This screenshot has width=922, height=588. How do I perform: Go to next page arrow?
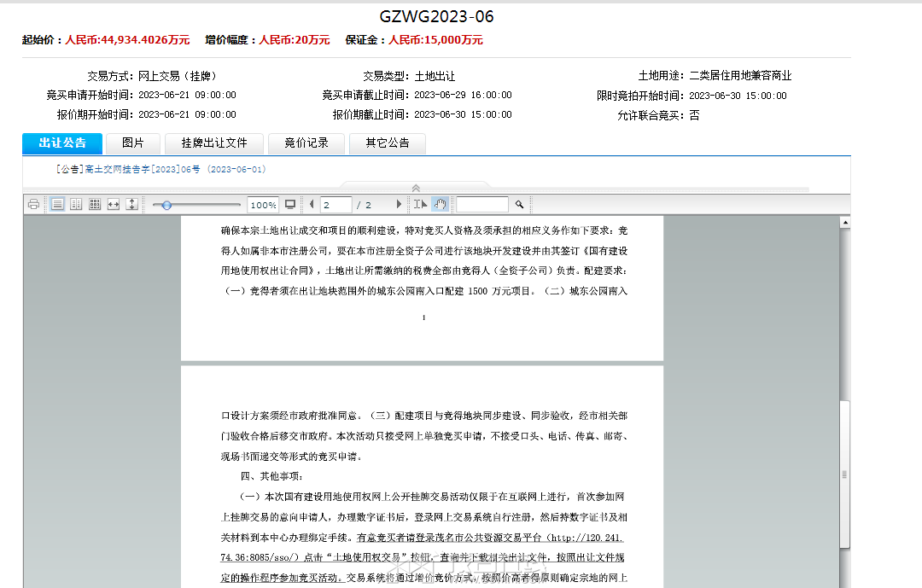pyautogui.click(x=399, y=204)
